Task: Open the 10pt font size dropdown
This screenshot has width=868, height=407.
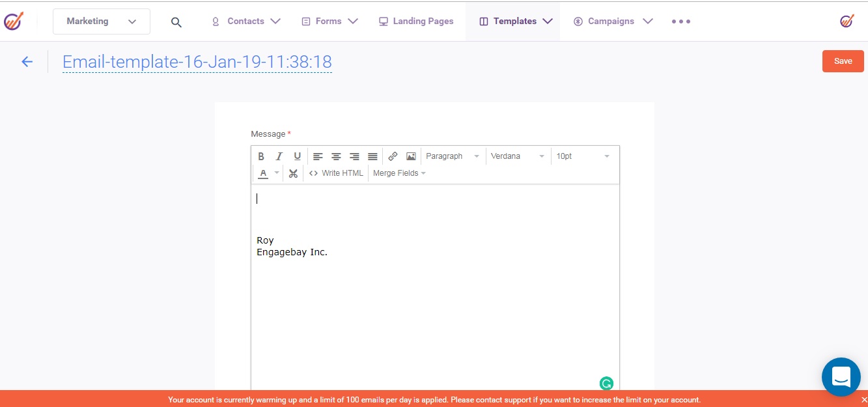Action: tap(583, 156)
